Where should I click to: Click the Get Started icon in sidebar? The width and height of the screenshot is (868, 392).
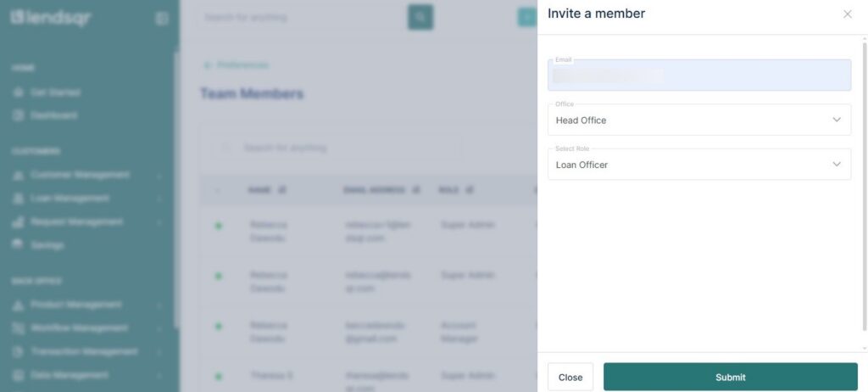(x=18, y=92)
